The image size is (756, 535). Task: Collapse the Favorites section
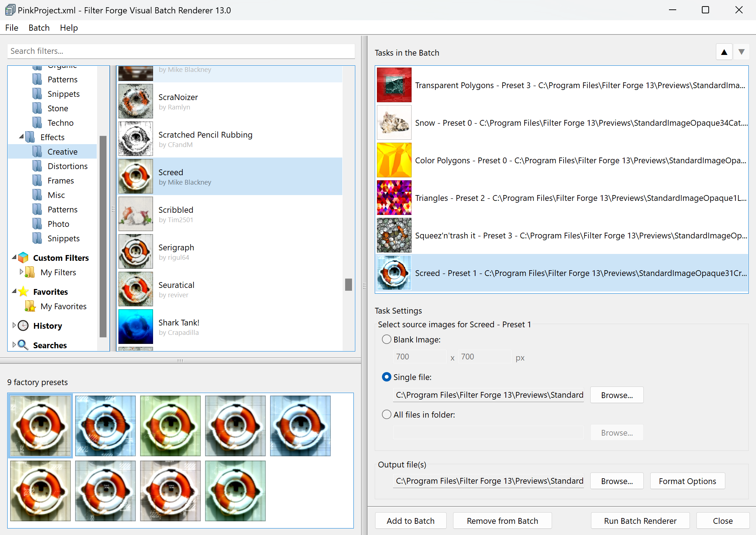pos(14,291)
